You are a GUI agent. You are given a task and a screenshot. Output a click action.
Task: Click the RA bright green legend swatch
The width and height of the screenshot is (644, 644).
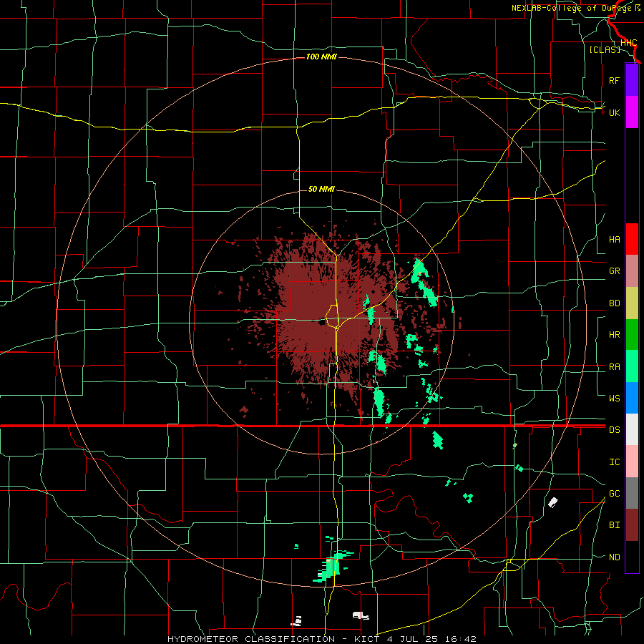[632, 366]
